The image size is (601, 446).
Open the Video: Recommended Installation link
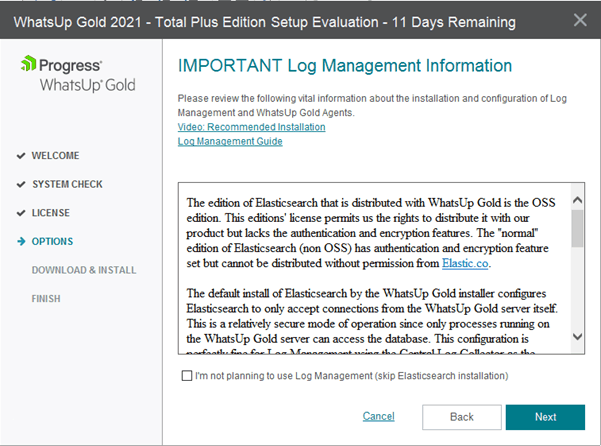click(x=251, y=127)
